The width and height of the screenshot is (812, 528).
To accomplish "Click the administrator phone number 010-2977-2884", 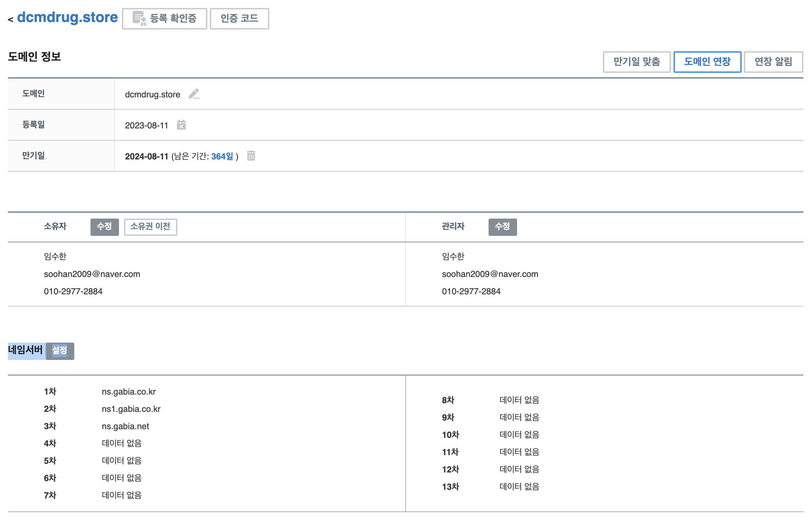I will coord(471,291).
